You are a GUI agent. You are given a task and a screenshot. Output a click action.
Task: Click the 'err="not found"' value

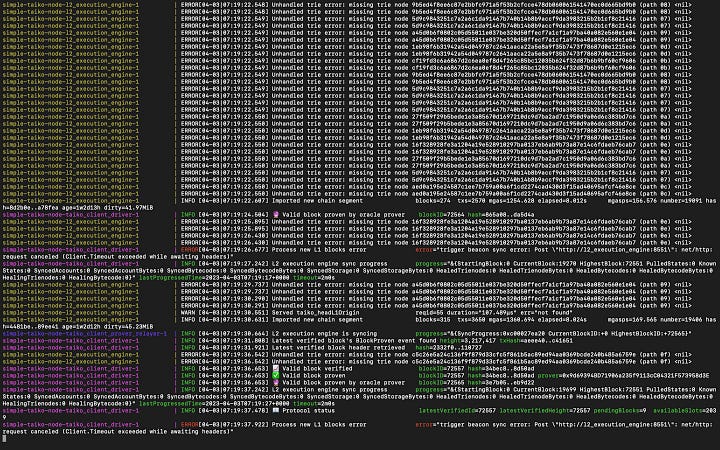click(x=546, y=313)
